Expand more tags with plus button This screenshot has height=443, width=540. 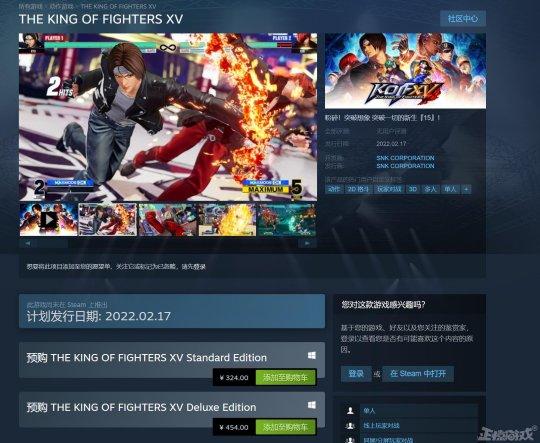pyautogui.click(x=466, y=189)
